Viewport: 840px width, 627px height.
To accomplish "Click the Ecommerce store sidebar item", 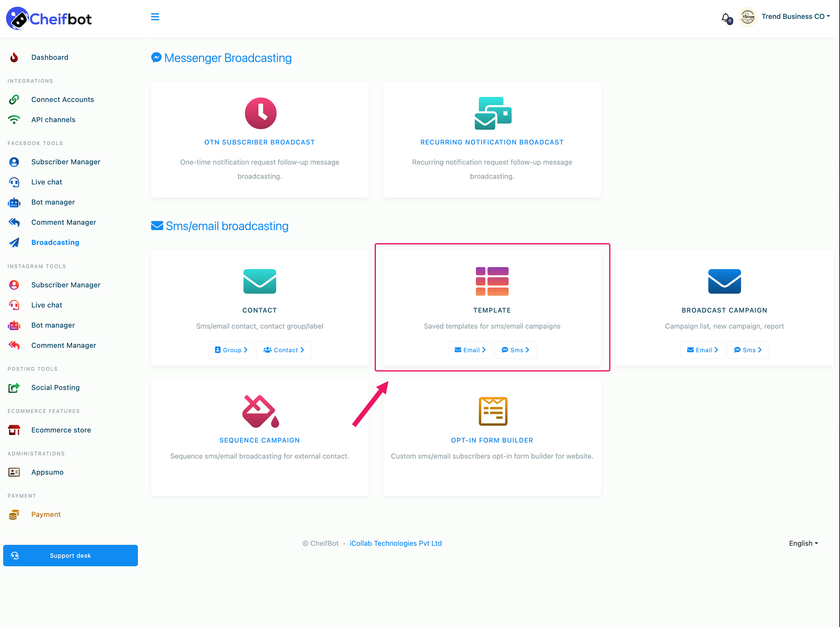I will point(61,430).
